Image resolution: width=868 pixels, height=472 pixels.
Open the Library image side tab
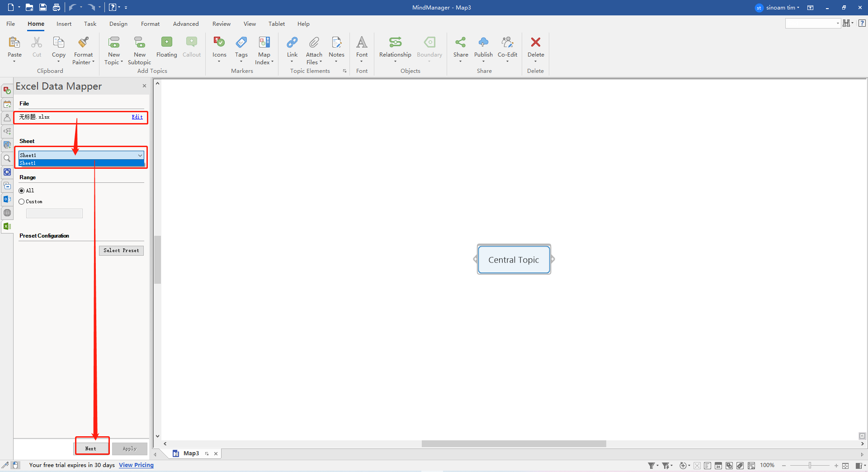(x=7, y=145)
